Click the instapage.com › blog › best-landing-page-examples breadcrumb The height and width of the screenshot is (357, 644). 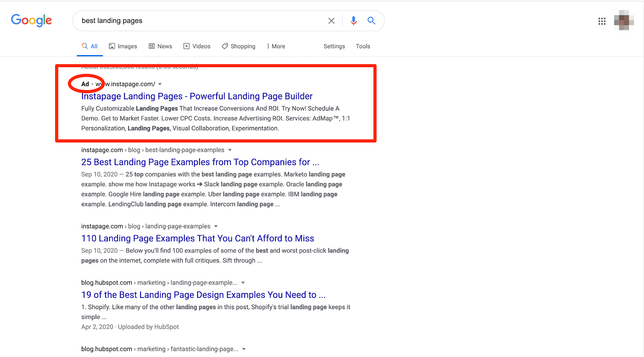(153, 150)
